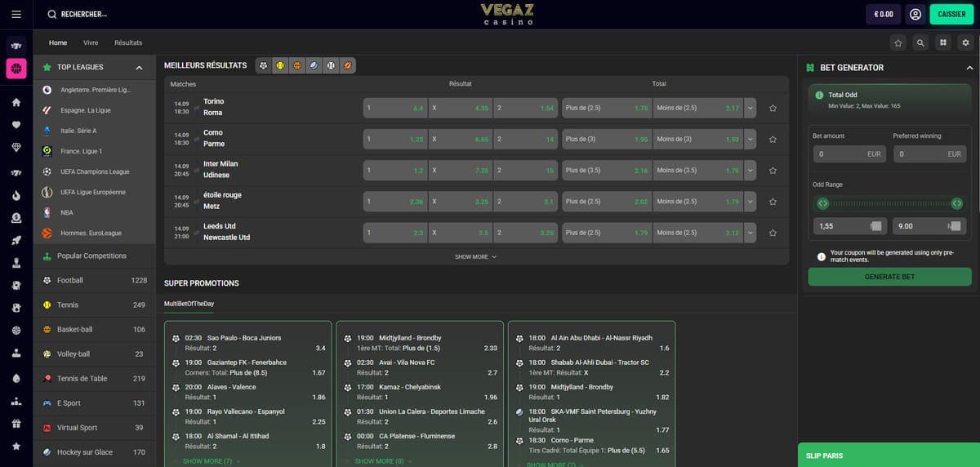The width and height of the screenshot is (980, 467).
Task: Open Angleterre Première Ligue league
Action: (94, 90)
